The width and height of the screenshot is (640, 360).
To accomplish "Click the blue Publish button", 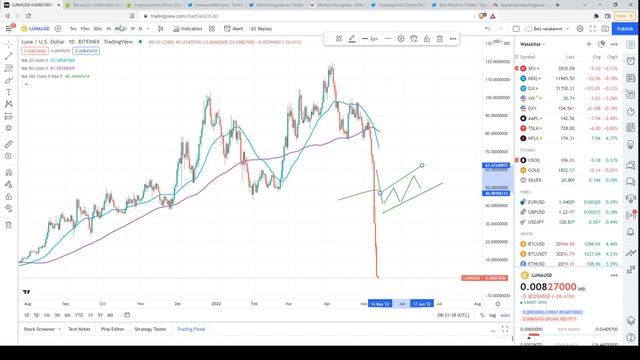I will [x=624, y=29].
